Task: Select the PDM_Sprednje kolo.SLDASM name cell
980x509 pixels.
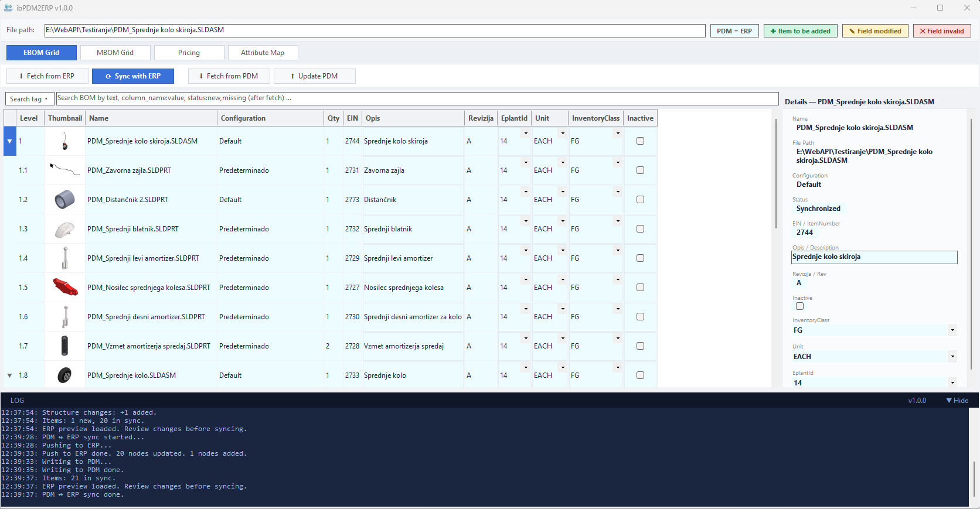Action: 151,375
